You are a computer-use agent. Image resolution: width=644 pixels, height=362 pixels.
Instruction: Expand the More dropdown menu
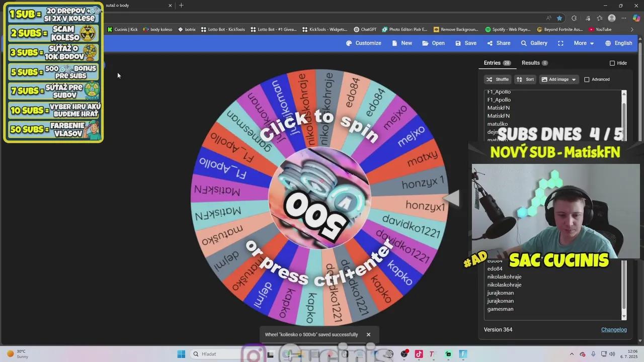tap(584, 43)
